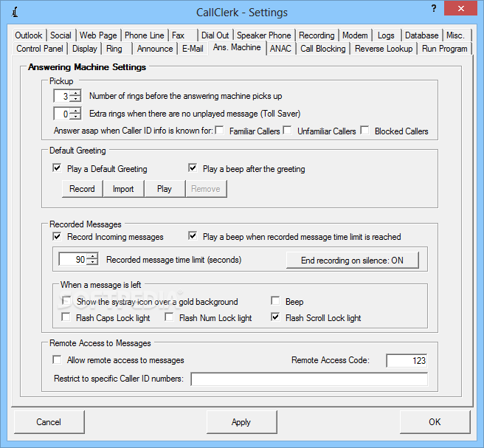
Task: Enable answer asap for Unfamiliar Callers
Action: coord(288,131)
